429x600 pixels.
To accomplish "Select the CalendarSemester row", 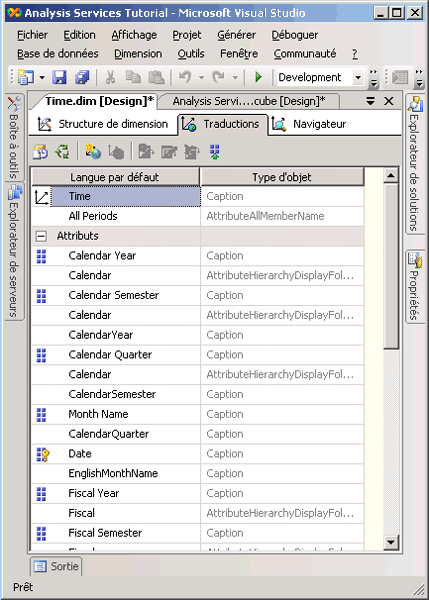I will (x=197, y=395).
